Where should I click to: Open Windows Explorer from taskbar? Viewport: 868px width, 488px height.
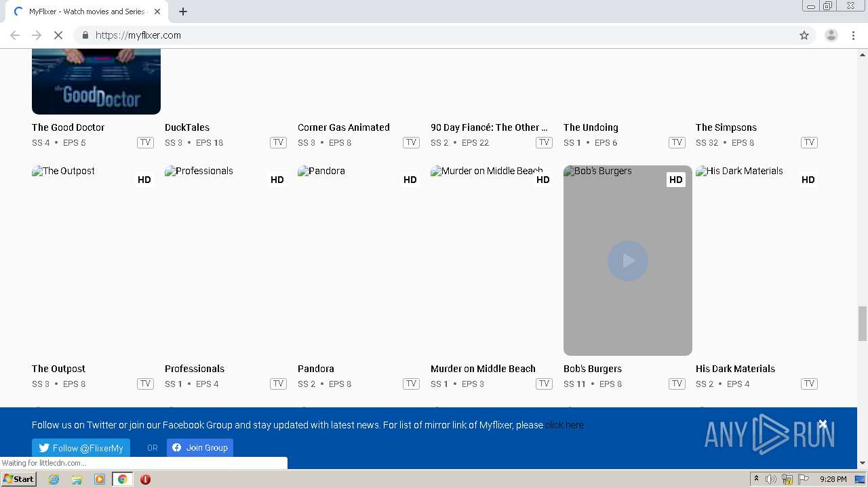[77, 479]
